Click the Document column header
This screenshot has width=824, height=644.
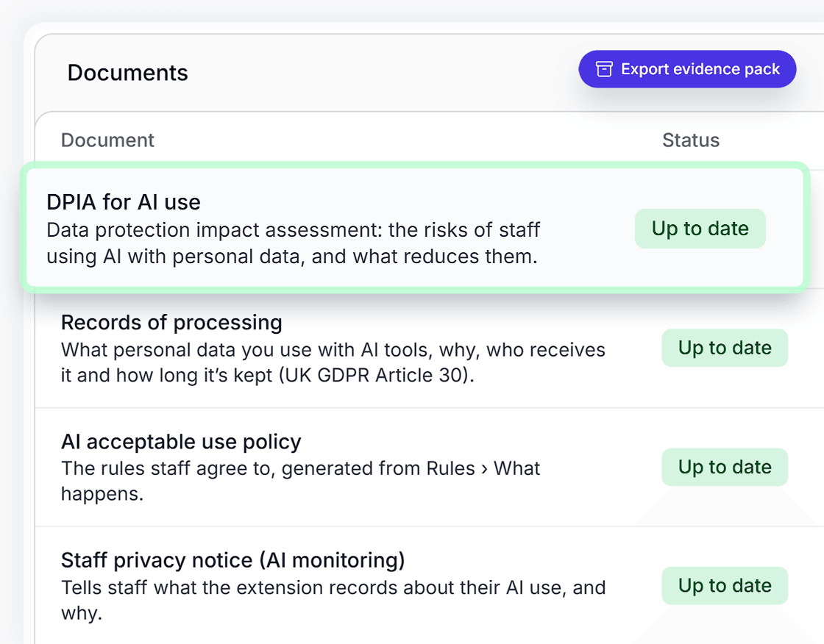[107, 140]
